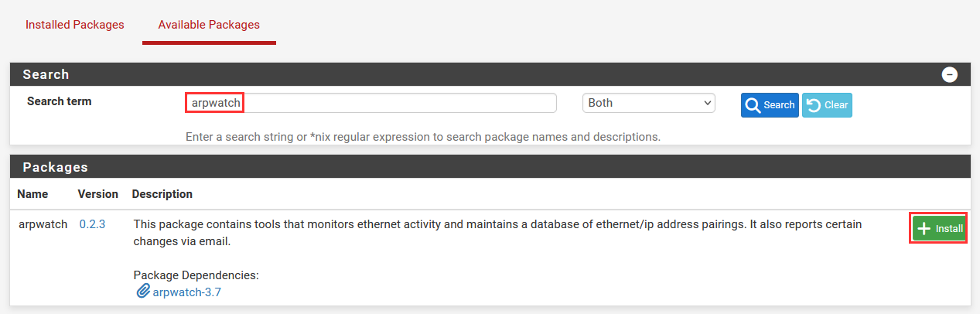Click the Search panel heading text
This screenshot has width=980, height=314.
(46, 75)
